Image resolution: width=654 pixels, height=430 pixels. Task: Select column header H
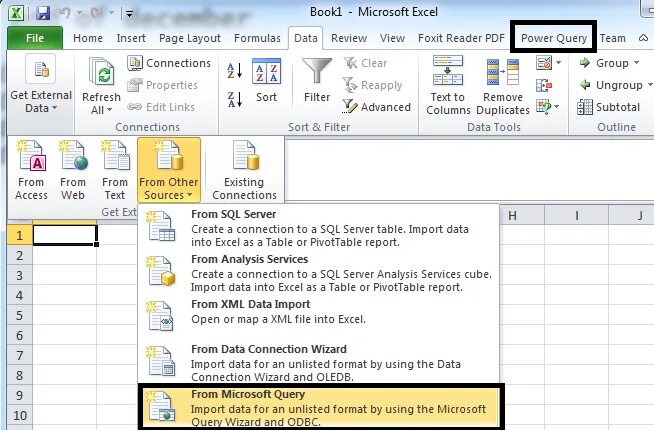point(512,216)
